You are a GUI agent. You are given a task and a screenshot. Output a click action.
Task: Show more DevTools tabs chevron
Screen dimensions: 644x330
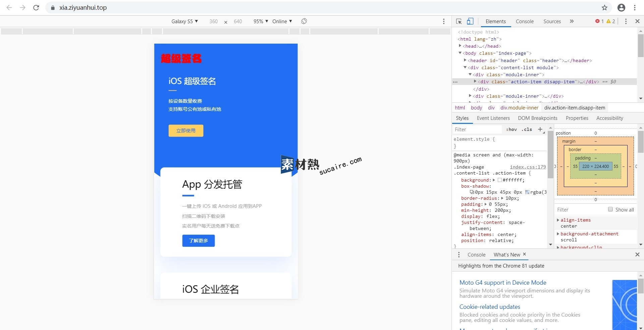tap(572, 21)
